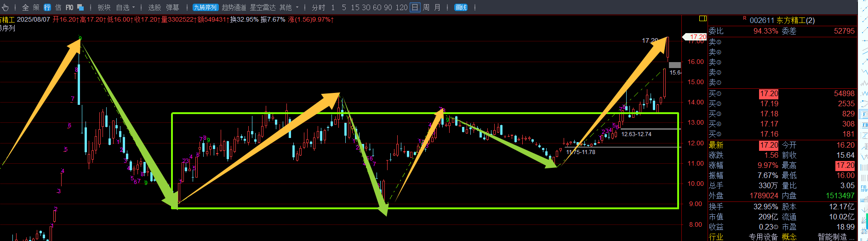This screenshot has width=868, height=241.
Task: Select the 60-minute period
Action: point(377,7)
